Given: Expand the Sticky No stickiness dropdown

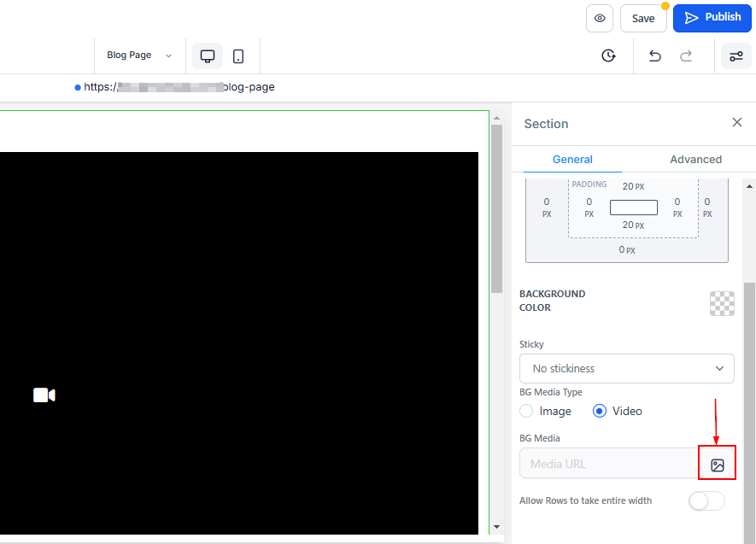Looking at the screenshot, I should tap(626, 369).
